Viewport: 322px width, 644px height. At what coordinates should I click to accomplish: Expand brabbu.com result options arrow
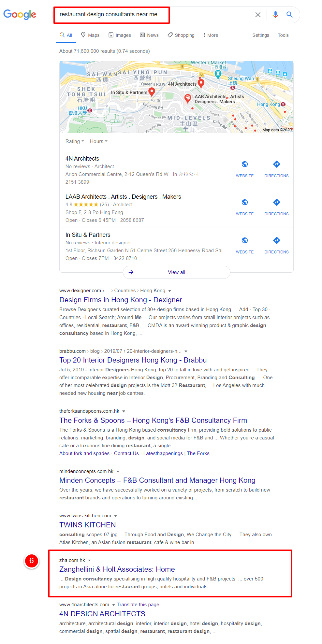click(186, 351)
